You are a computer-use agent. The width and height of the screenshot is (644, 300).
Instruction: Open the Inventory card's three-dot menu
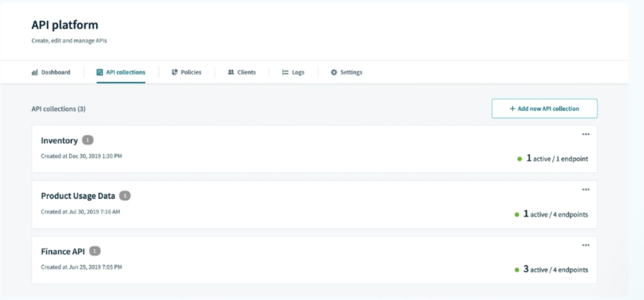click(586, 134)
